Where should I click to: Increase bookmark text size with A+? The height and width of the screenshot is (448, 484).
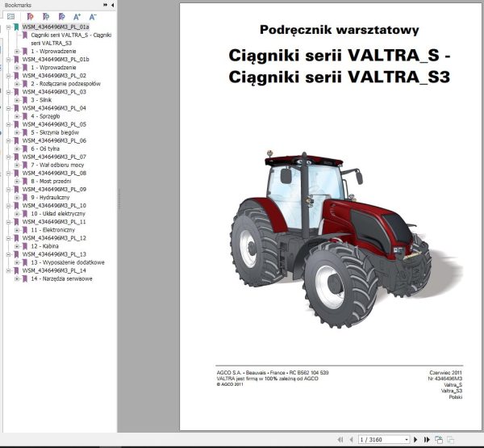click(77, 17)
